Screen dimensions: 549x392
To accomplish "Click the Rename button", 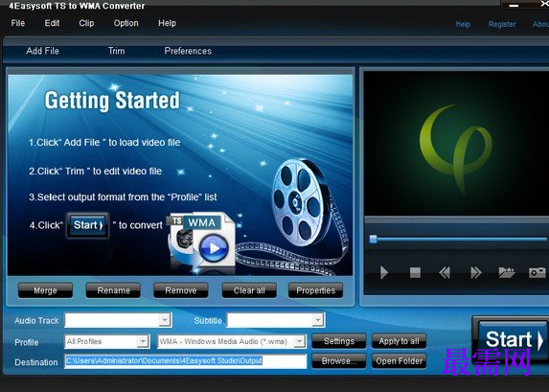I will (x=113, y=290).
